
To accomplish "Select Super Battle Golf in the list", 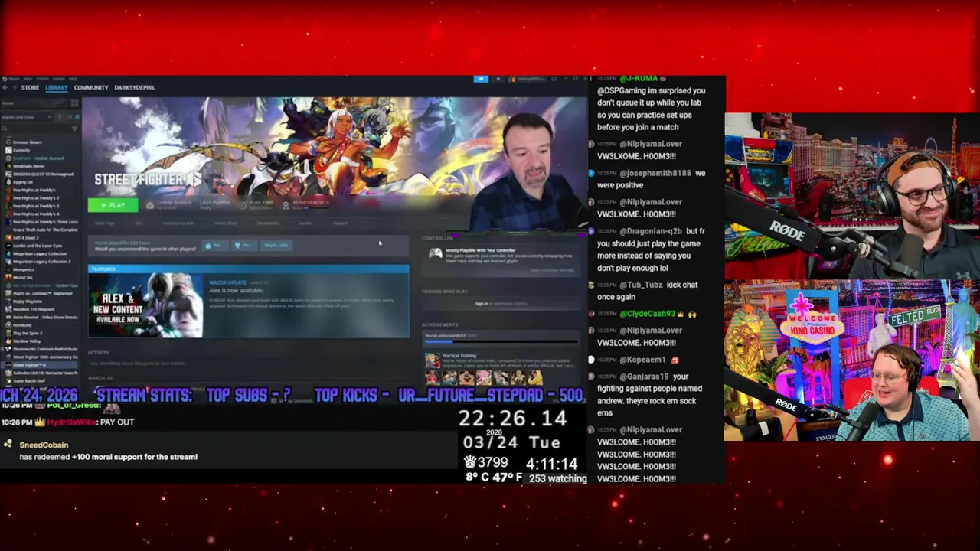I will pos(31,380).
